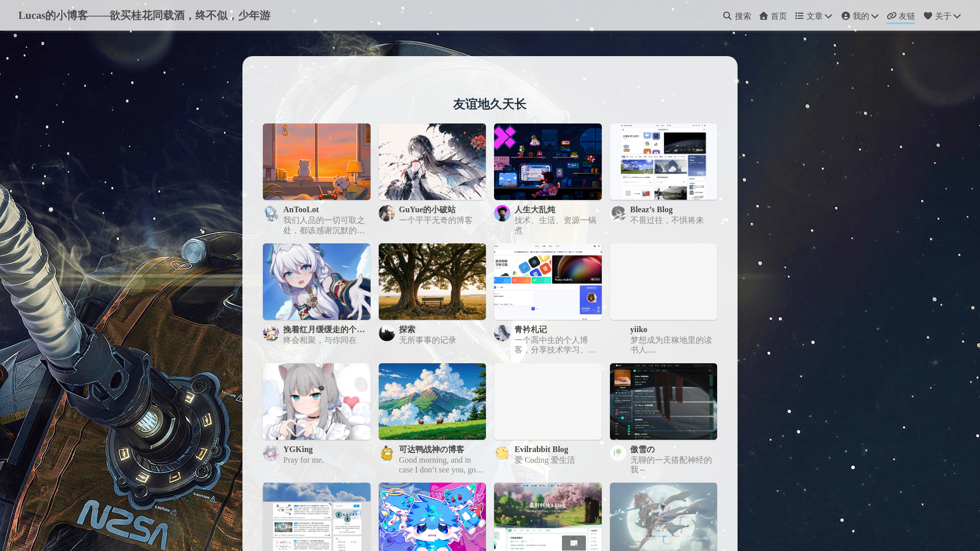Click '无所事事的记录' description
Image resolution: width=980 pixels, height=551 pixels.
point(428,340)
